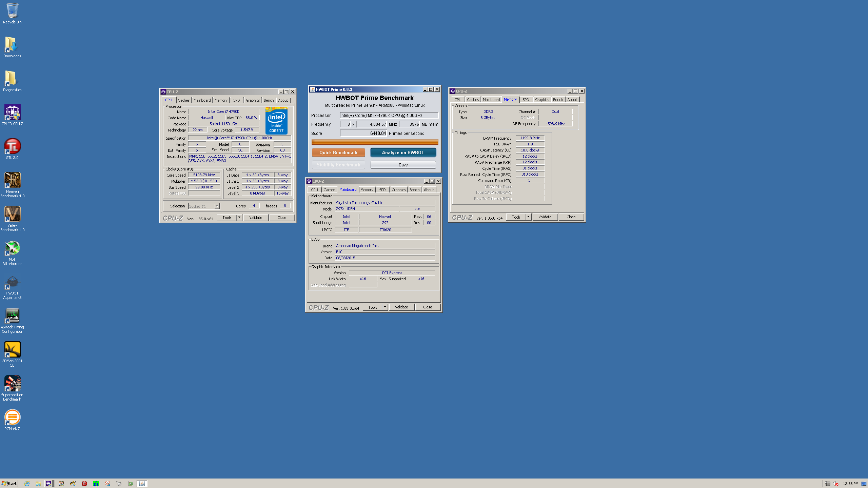Click Analyze on HWBOT button
This screenshot has width=868, height=488.
pos(403,152)
